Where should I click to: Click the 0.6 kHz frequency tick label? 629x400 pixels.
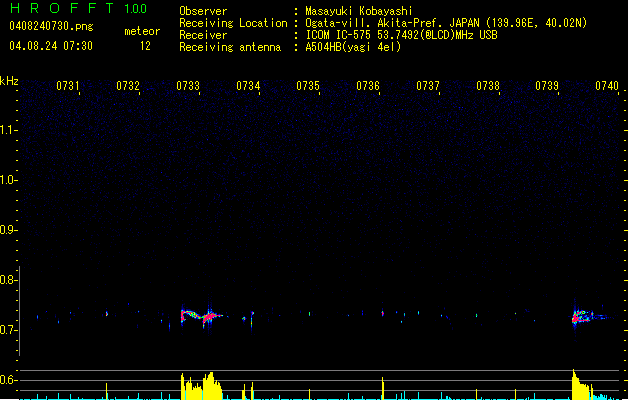click(x=7, y=380)
